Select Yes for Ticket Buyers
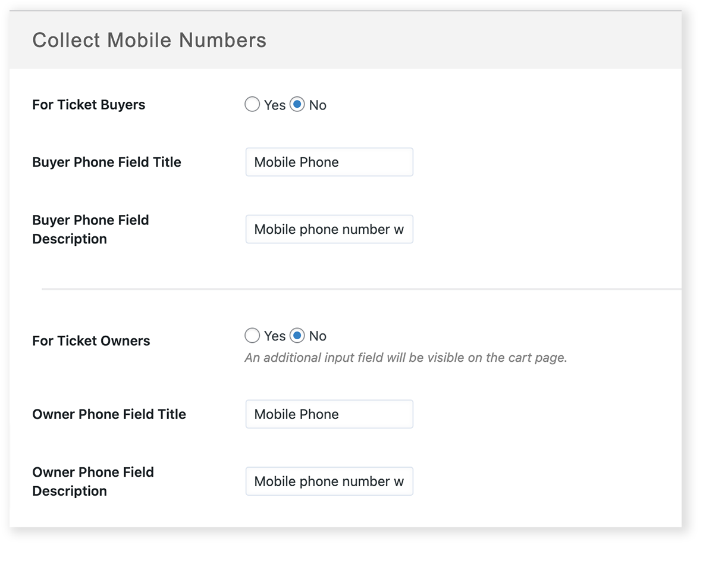The image size is (728, 563). (252, 105)
